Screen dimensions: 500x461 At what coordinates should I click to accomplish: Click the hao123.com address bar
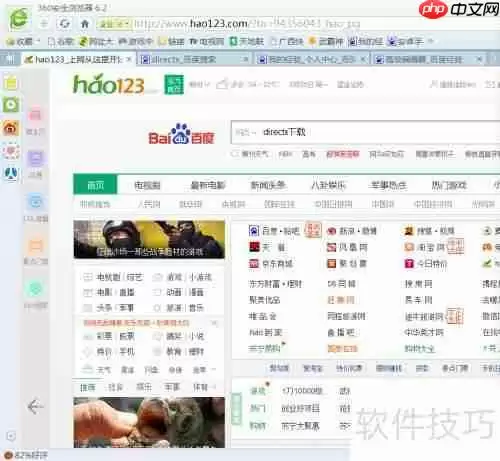247,24
